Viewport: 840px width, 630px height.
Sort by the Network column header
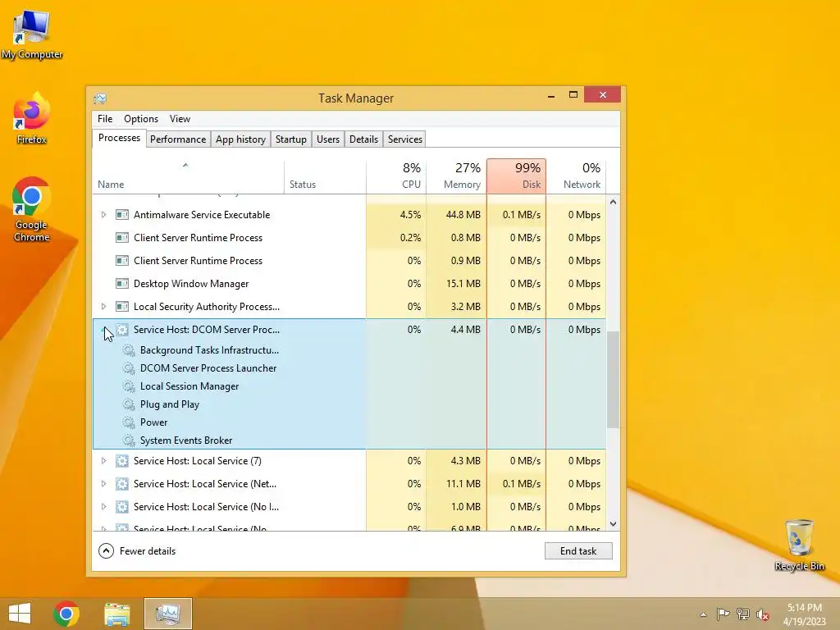[577, 176]
